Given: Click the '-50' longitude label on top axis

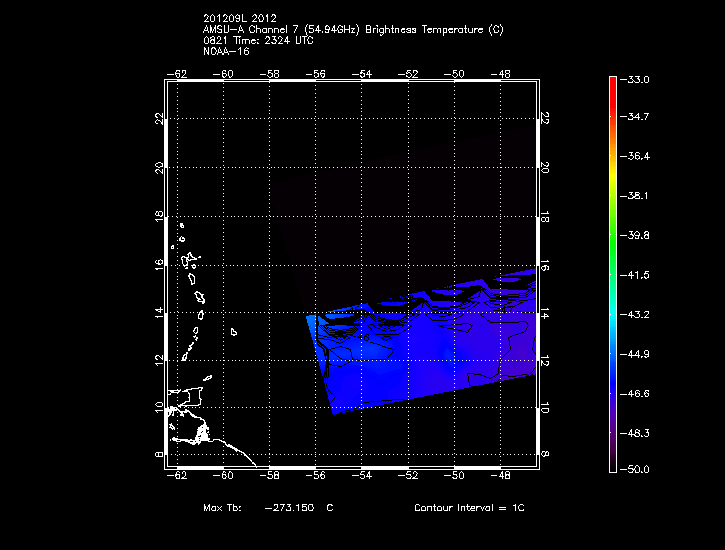Looking at the screenshot, I should [454, 74].
